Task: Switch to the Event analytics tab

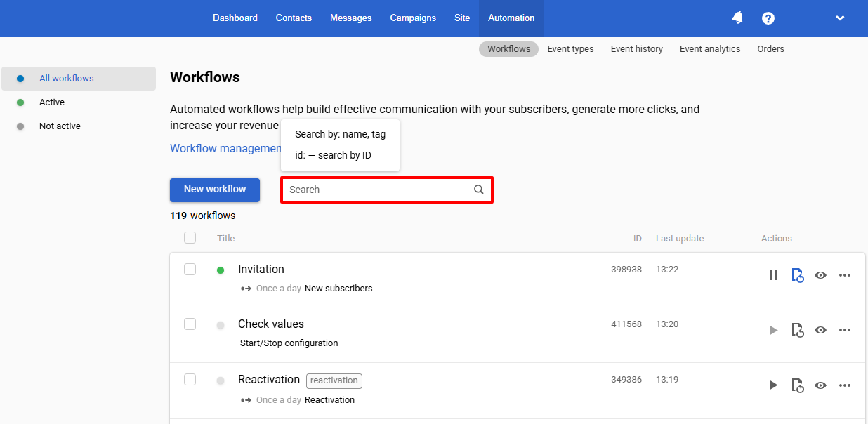Action: click(710, 49)
